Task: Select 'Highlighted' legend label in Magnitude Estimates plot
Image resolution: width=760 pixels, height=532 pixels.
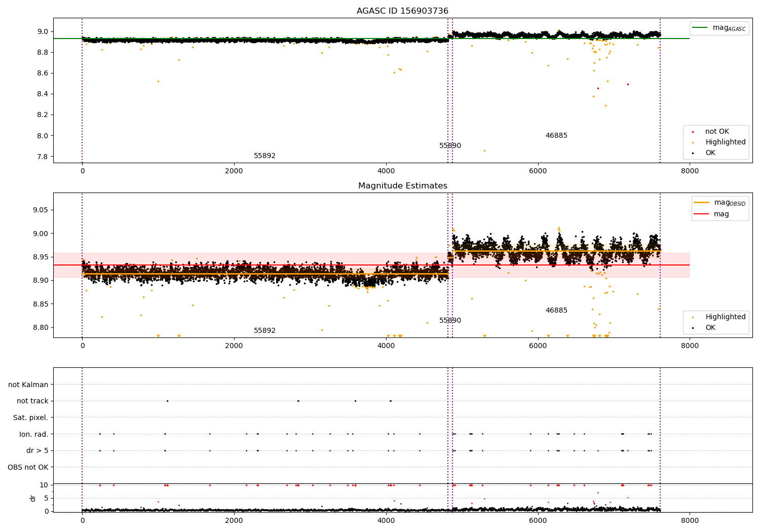Action: [x=726, y=317]
